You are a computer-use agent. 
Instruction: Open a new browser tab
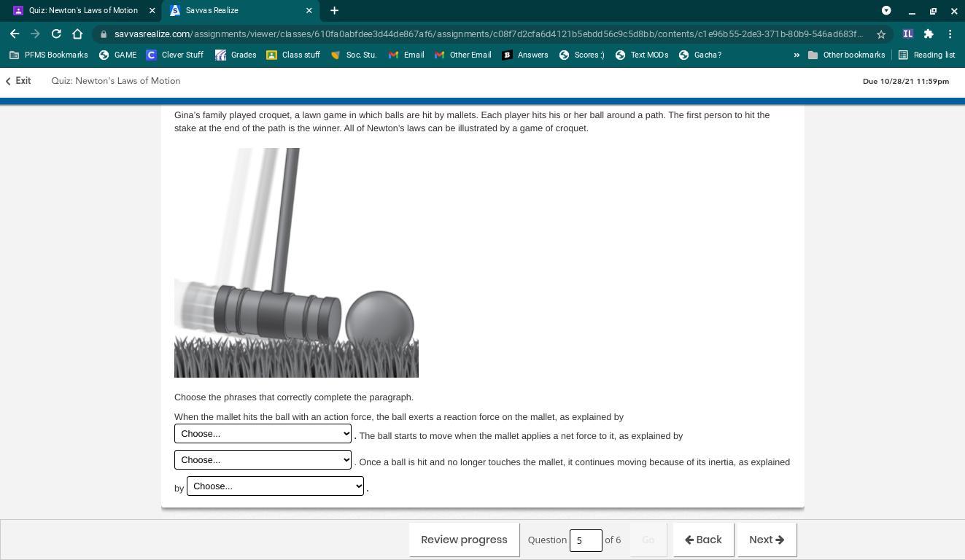[x=334, y=10]
